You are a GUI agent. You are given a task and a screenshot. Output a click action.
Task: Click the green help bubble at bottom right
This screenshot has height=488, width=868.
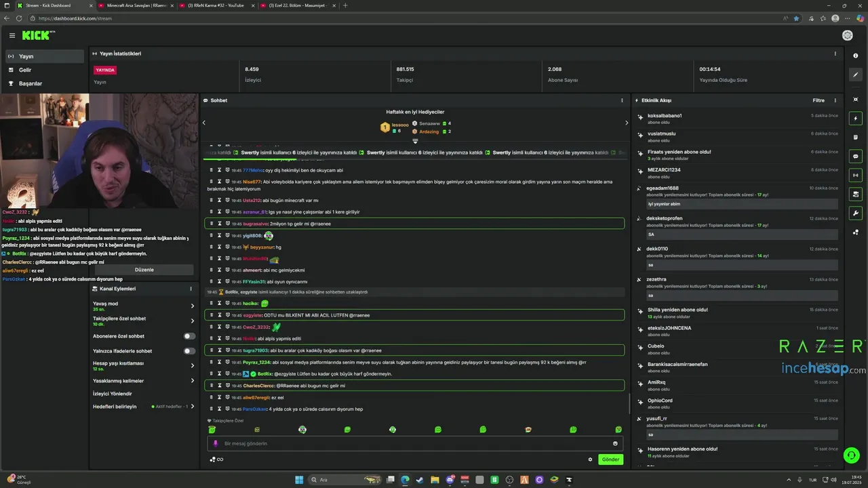(852, 455)
